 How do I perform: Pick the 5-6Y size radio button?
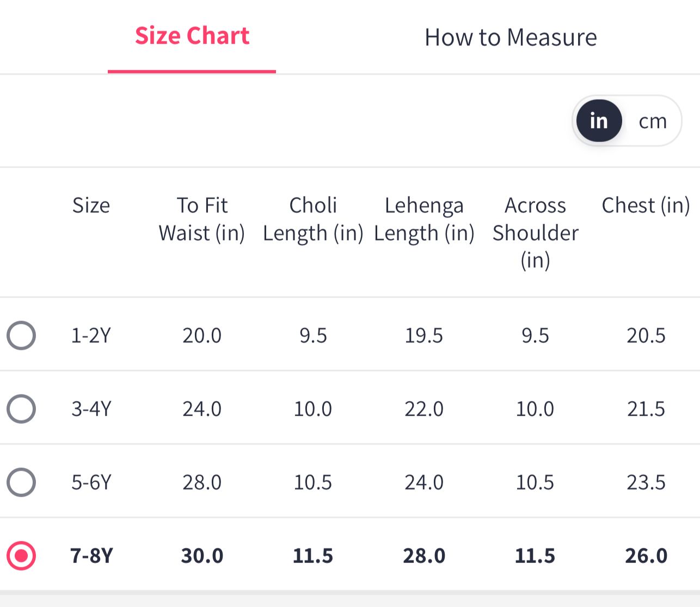21,482
